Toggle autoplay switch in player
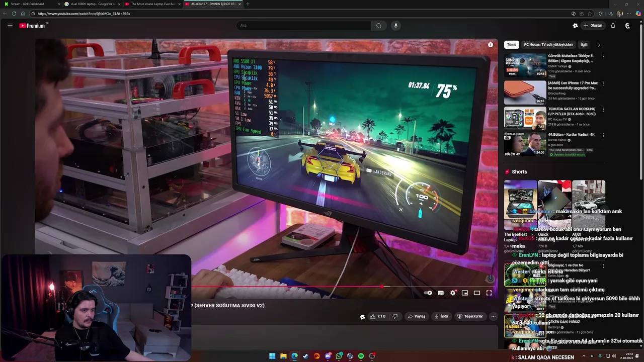644x362 pixels. (428, 293)
